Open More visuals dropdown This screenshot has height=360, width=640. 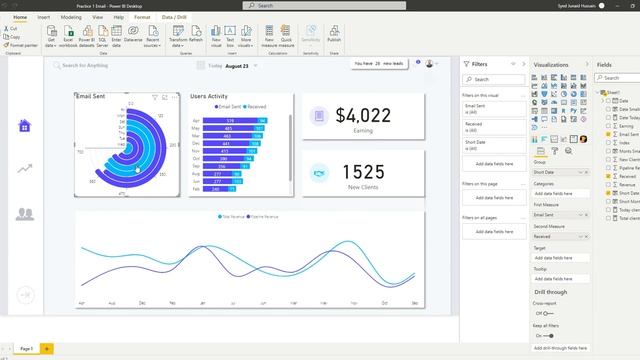pyautogui.click(x=246, y=36)
